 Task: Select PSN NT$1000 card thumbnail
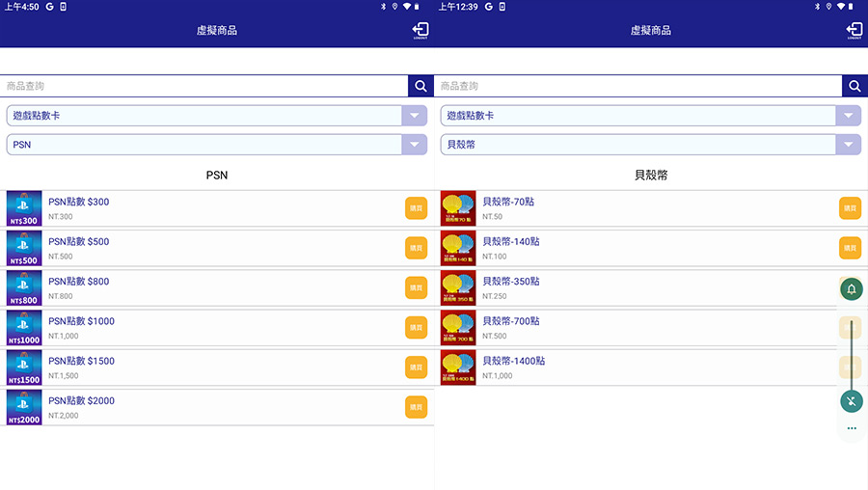click(x=24, y=328)
